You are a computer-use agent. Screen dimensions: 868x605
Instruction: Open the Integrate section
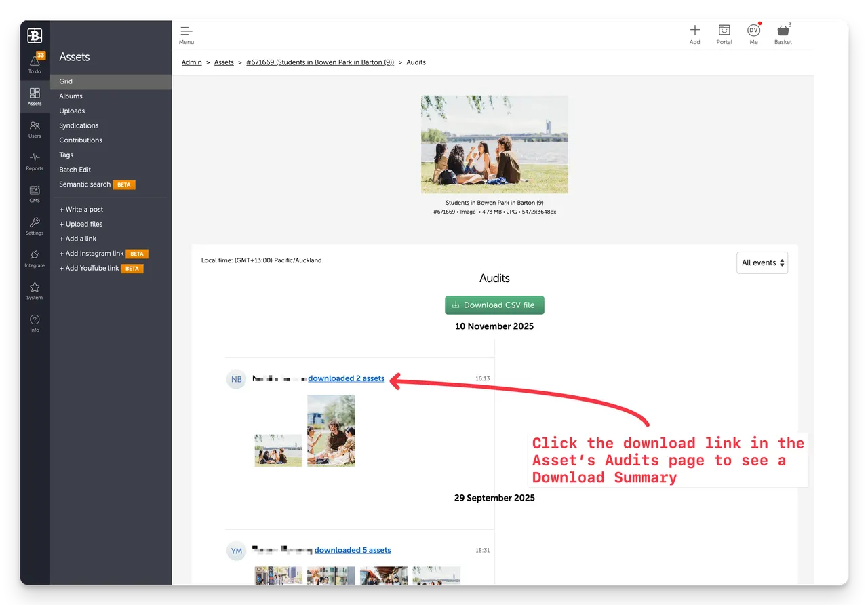(35, 258)
